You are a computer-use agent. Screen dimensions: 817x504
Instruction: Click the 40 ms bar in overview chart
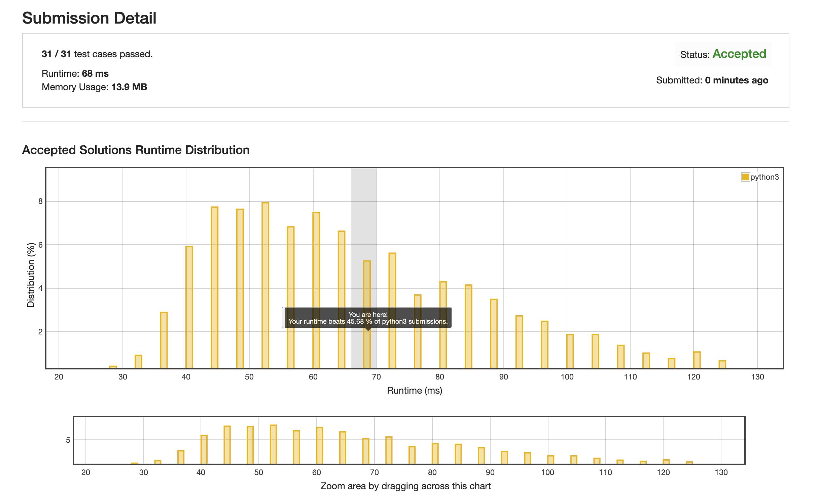204,449
